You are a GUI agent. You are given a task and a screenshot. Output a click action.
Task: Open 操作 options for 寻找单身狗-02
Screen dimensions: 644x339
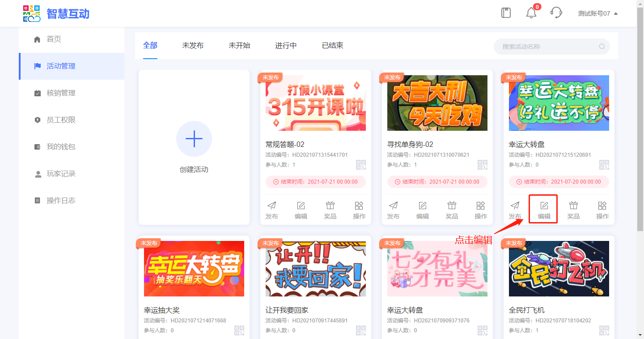481,210
